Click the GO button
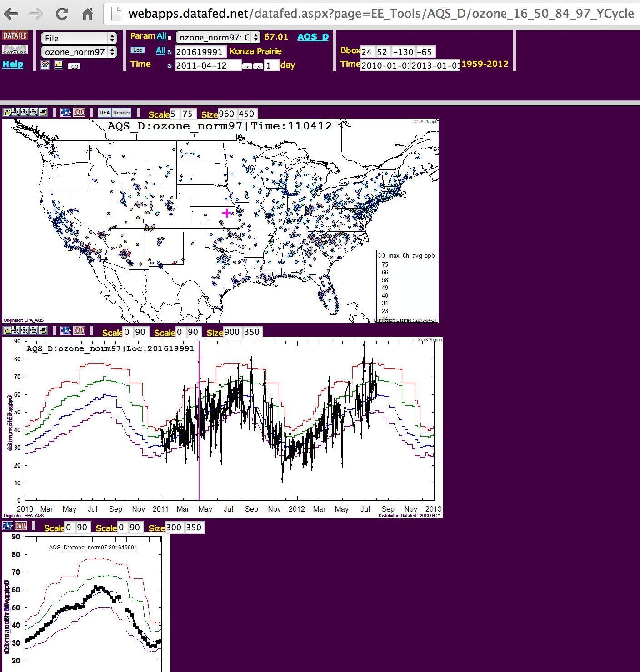 click(74, 66)
